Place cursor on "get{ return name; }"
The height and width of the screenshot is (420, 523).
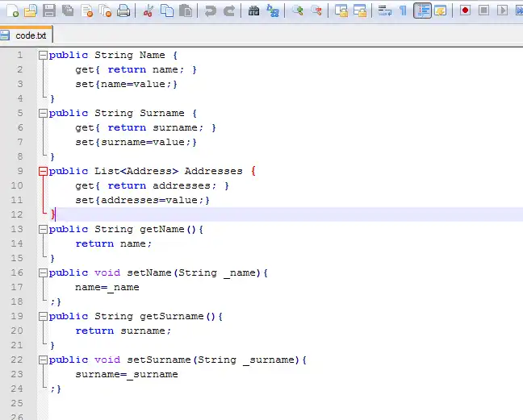[136, 69]
